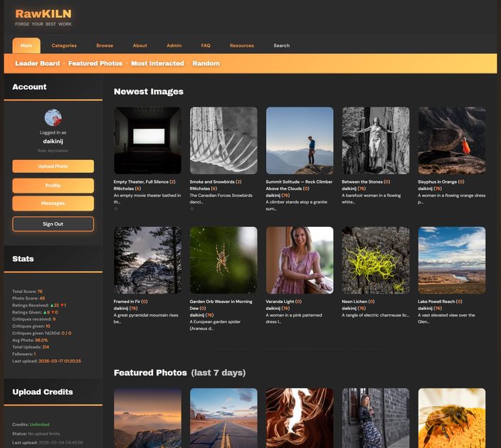Image resolution: width=501 pixels, height=448 pixels.
Task: Open the Profile button
Action: tap(53, 186)
